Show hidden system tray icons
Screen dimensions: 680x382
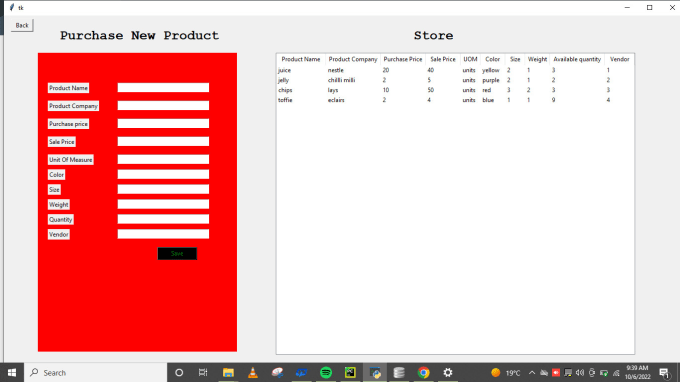coord(532,373)
